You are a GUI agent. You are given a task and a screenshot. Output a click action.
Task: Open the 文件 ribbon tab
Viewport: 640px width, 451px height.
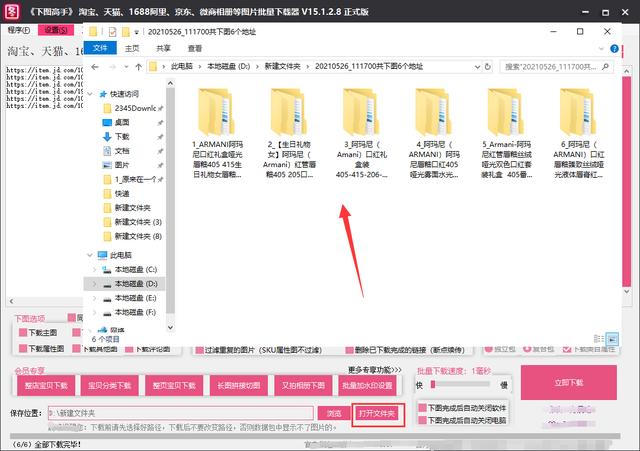pos(100,48)
